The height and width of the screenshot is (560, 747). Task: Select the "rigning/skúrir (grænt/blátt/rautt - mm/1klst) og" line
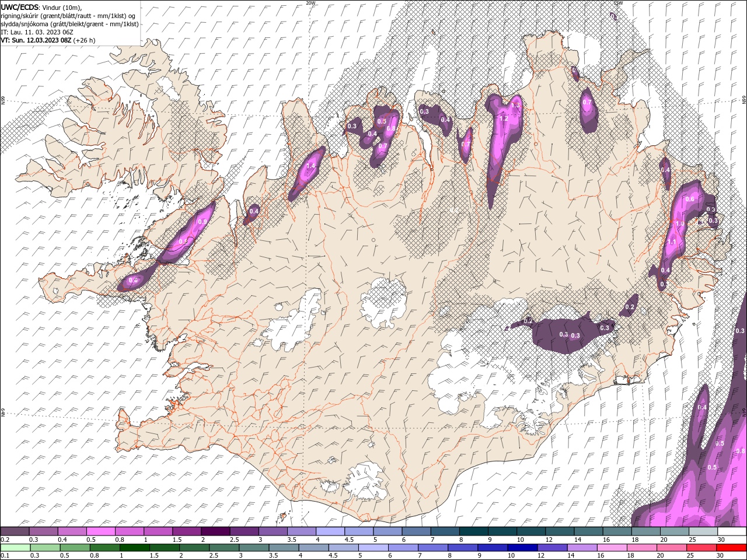68,16
